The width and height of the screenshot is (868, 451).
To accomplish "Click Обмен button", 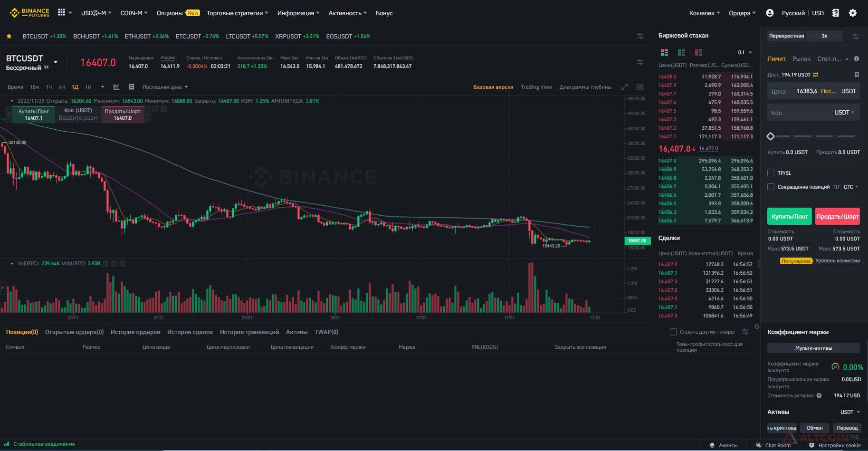I will coord(814,428).
